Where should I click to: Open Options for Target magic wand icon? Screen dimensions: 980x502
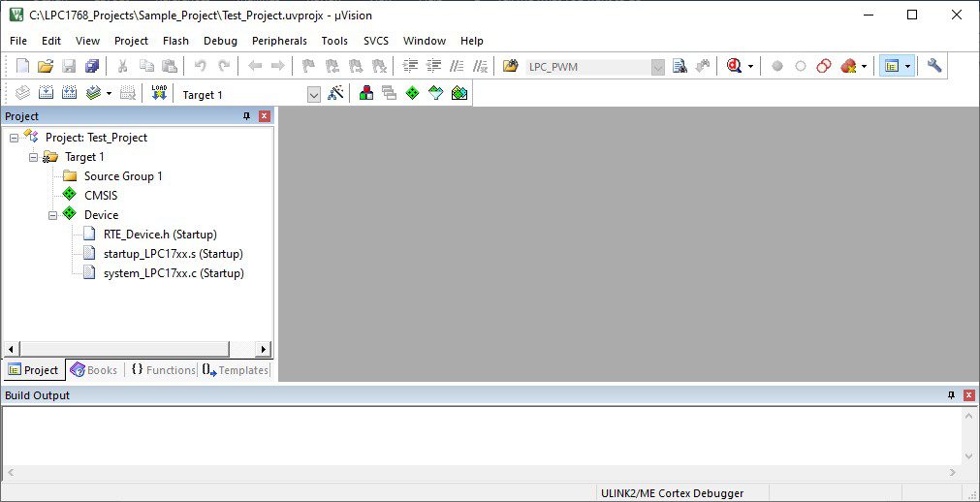335,94
